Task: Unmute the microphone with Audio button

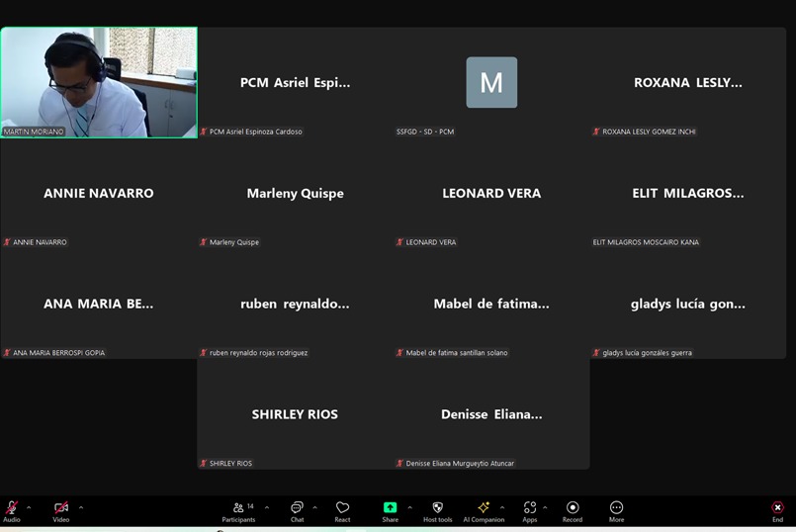Action: (x=12, y=508)
